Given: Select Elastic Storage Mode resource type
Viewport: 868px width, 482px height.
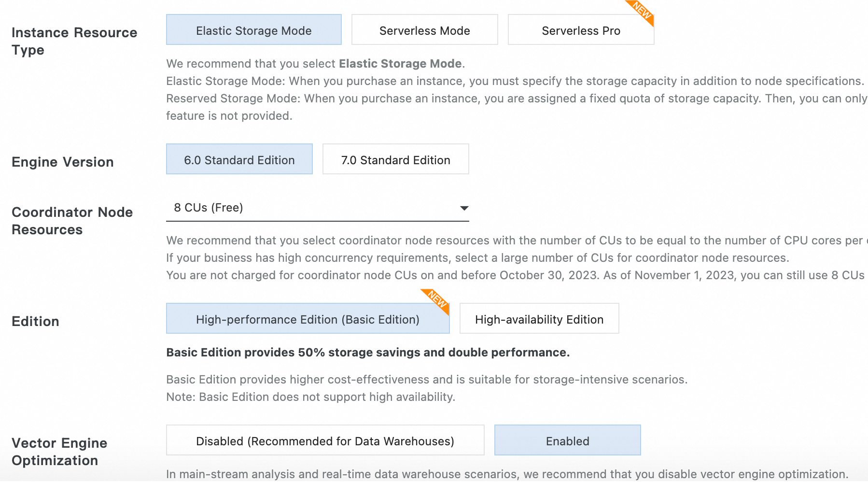Looking at the screenshot, I should 253,30.
